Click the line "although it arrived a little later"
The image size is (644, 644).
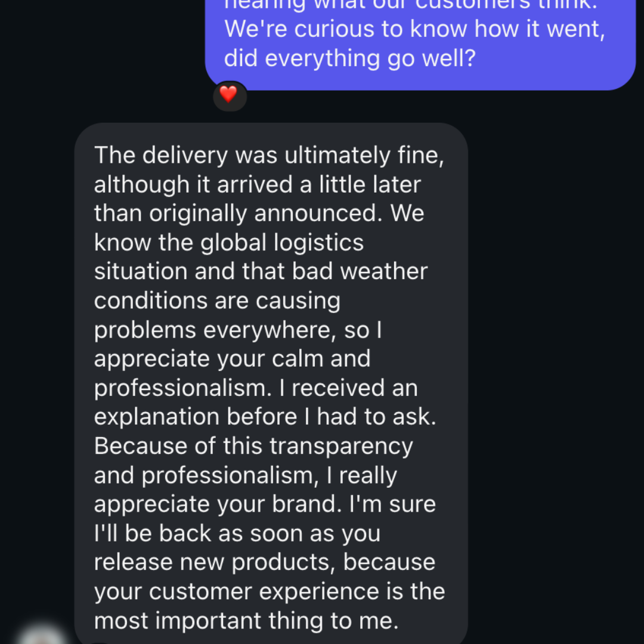[x=258, y=185]
